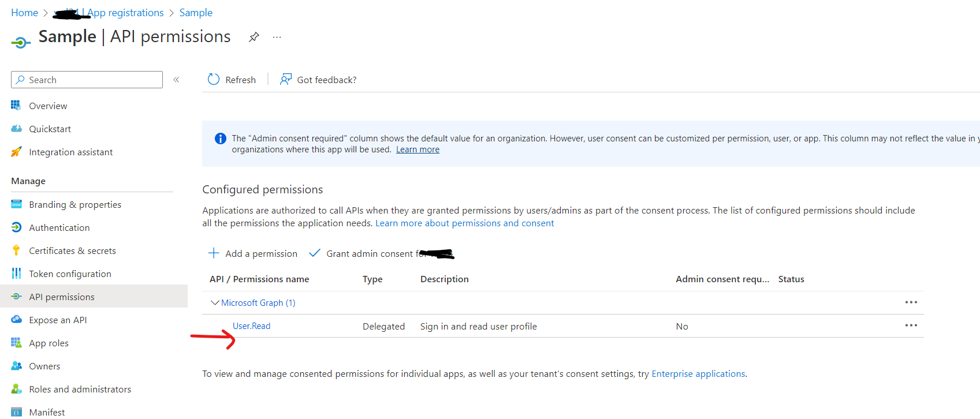Open App roles page
Image resolution: width=980 pixels, height=419 pixels.
49,343
